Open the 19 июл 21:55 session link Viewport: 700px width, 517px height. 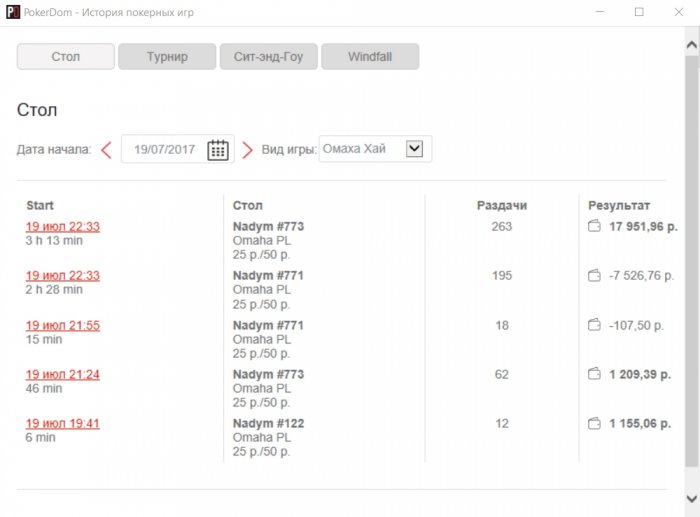63,326
